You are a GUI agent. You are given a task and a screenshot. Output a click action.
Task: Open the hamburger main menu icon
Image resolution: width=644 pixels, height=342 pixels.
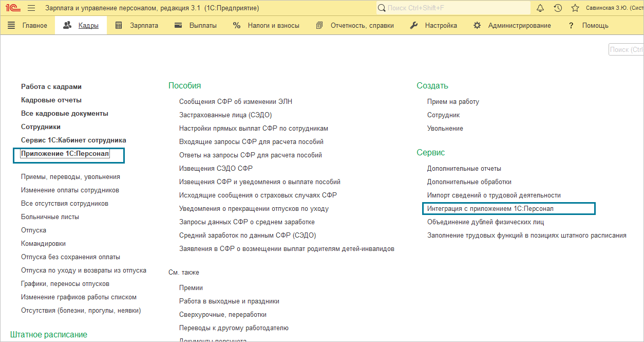tap(31, 8)
